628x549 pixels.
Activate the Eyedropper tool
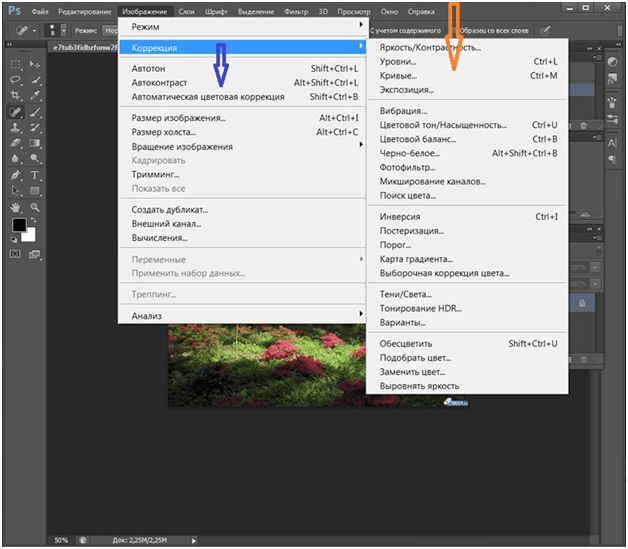tap(35, 95)
